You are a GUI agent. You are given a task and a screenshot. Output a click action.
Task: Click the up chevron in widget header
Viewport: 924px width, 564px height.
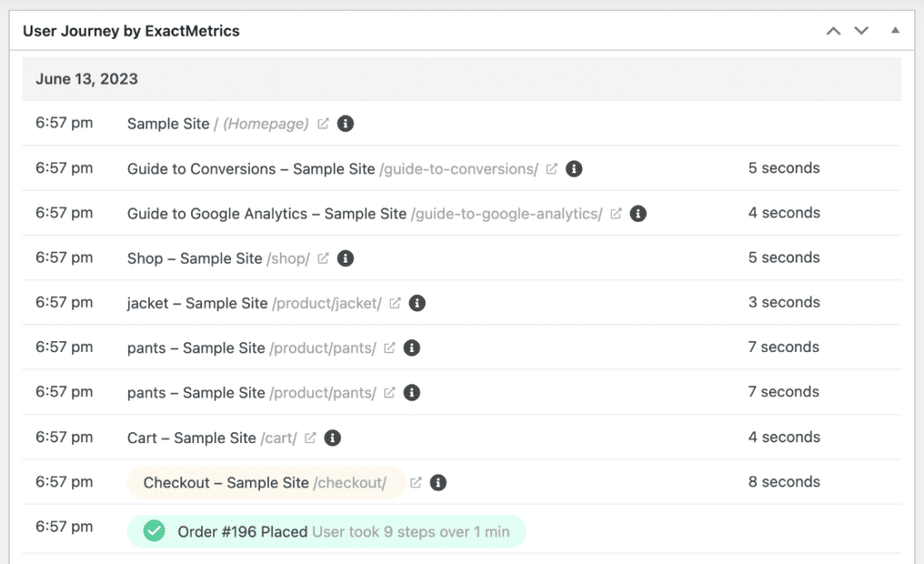[832, 30]
